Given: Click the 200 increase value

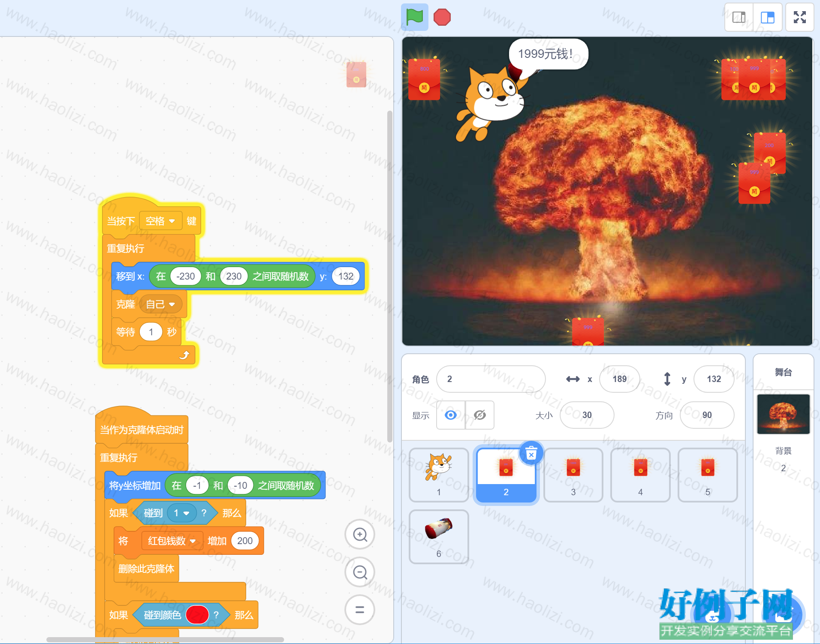Looking at the screenshot, I should (x=245, y=541).
